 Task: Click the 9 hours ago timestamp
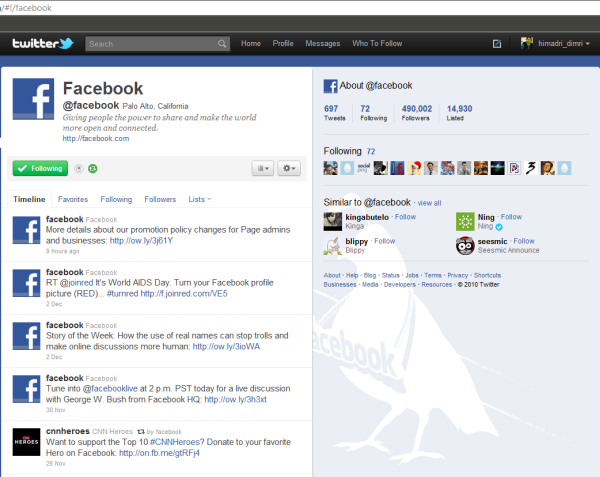point(62,251)
